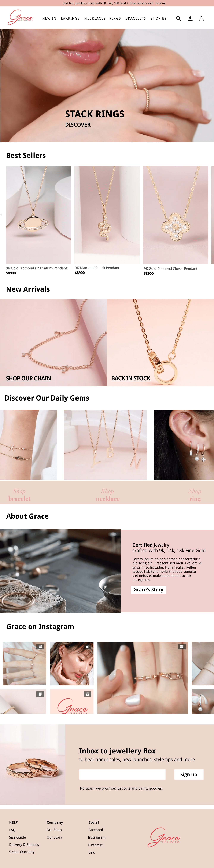214x868 pixels.
Task: Open the user account icon
Action: tap(190, 19)
